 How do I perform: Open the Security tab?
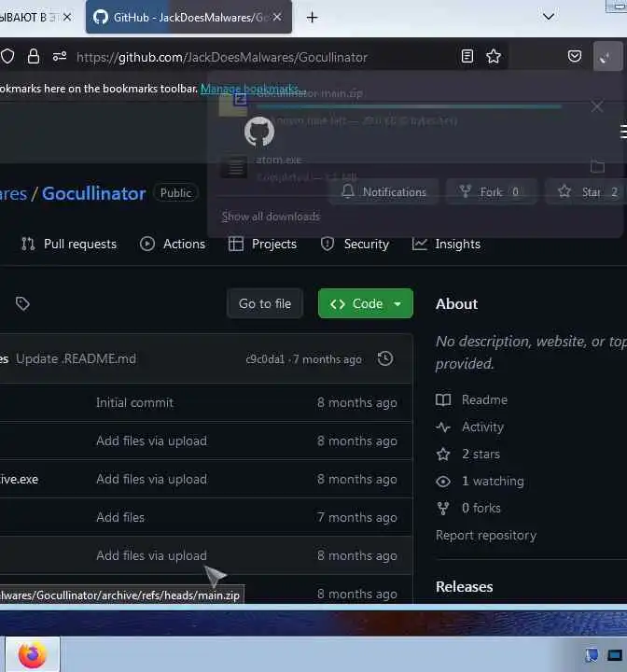[355, 244]
